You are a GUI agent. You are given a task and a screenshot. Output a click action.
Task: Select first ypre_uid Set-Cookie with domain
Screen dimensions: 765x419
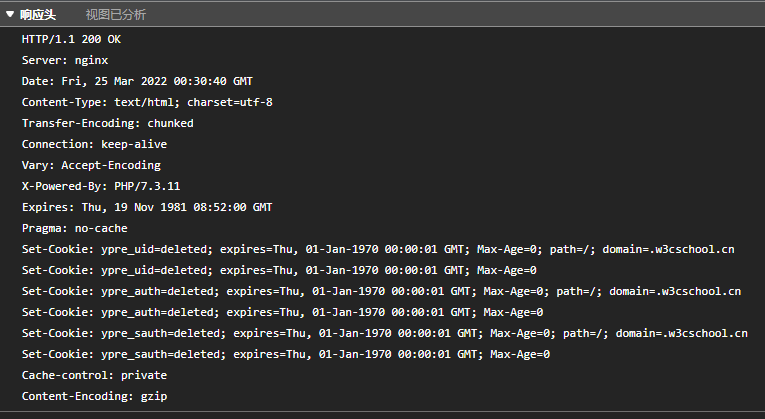[378, 249]
